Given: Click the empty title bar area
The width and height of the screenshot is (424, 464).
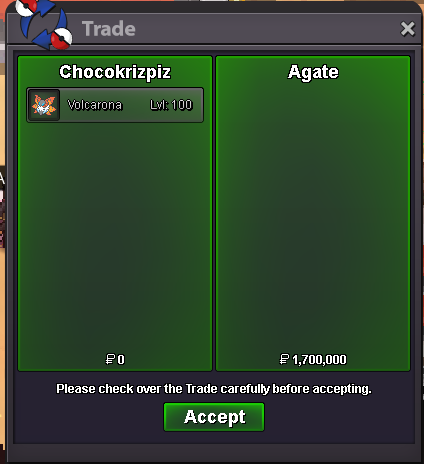Looking at the screenshot, I should click(x=267, y=29).
